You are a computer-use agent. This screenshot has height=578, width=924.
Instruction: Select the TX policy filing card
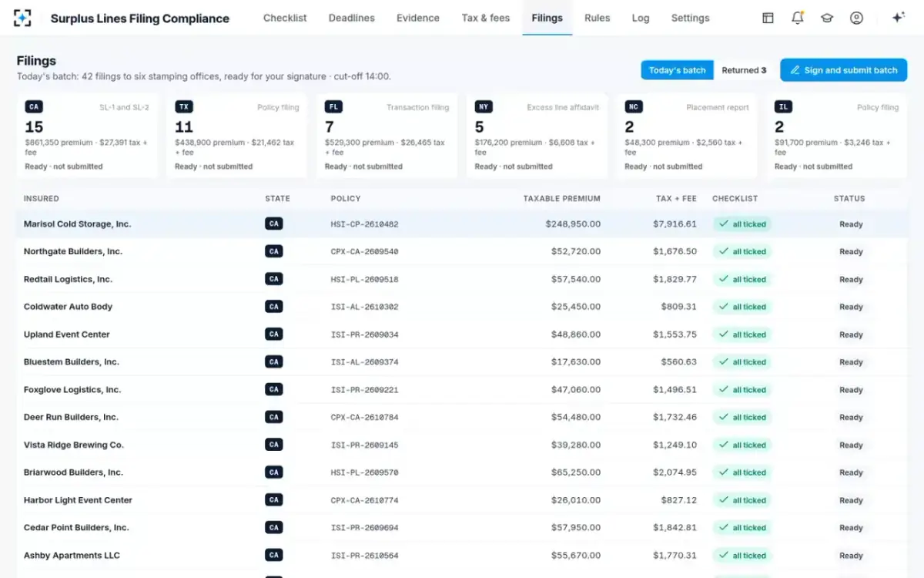pyautogui.click(x=237, y=136)
